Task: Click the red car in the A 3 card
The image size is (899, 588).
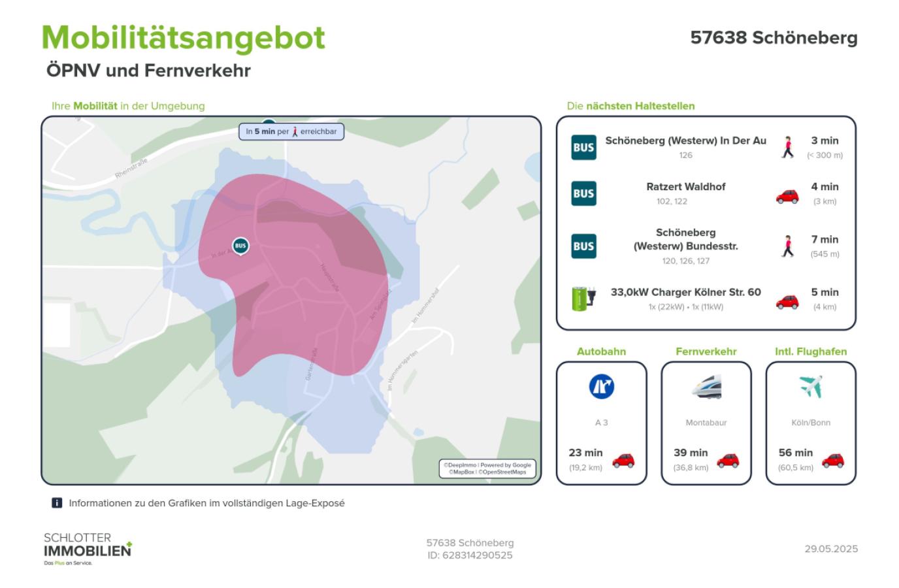Action: [x=623, y=460]
